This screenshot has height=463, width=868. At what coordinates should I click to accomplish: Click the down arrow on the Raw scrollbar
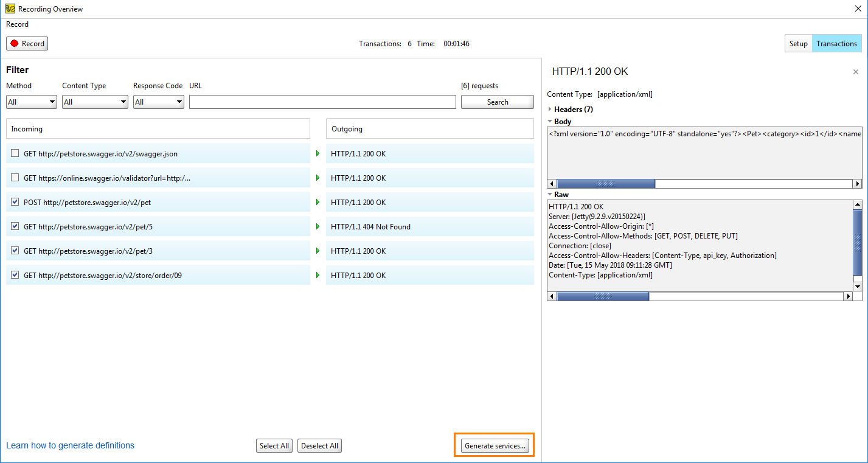tap(857, 285)
